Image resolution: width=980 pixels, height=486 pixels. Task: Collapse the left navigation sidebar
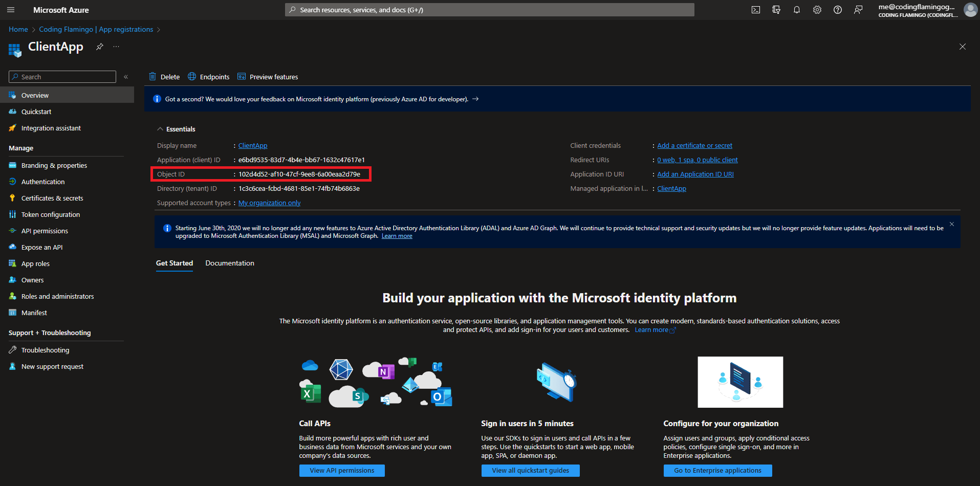pos(126,76)
